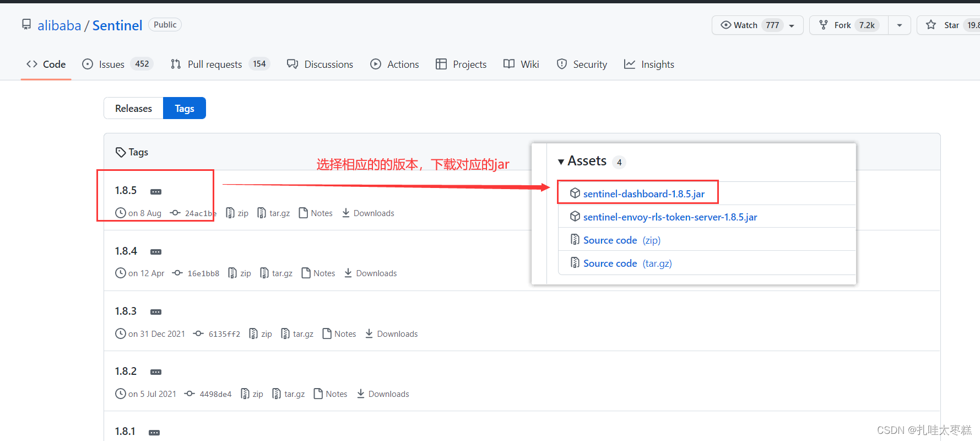
Task: Download 1.8.2 tar.gz archive
Action: point(289,394)
